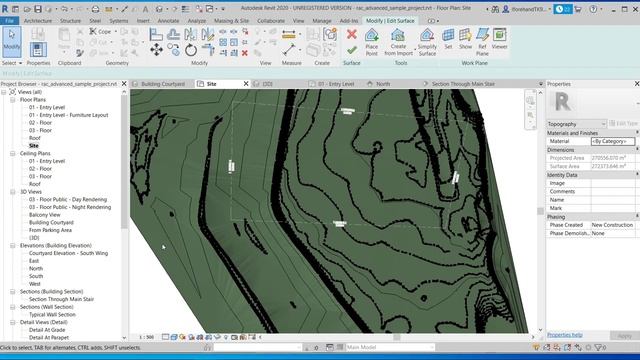Image resolution: width=640 pixels, height=360 pixels.
Task: Click the Print icon in quick access toolbar
Action: click(x=95, y=9)
